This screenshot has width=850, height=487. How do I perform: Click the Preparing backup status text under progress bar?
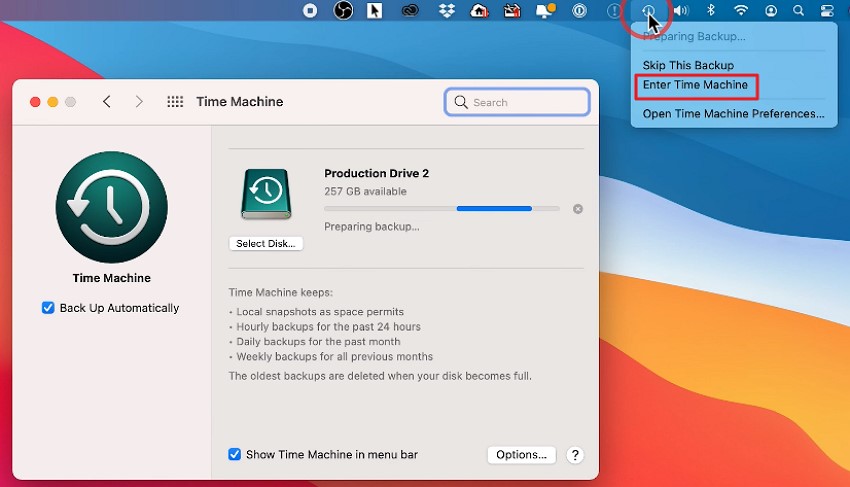(372, 227)
